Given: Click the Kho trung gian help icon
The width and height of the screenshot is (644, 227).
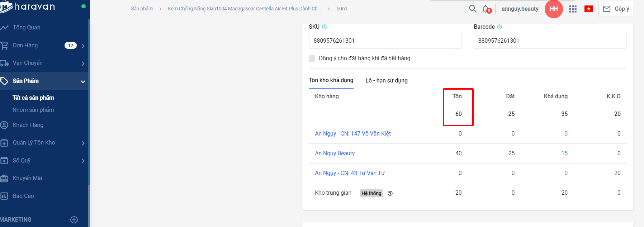Looking at the screenshot, I should click(x=390, y=193).
